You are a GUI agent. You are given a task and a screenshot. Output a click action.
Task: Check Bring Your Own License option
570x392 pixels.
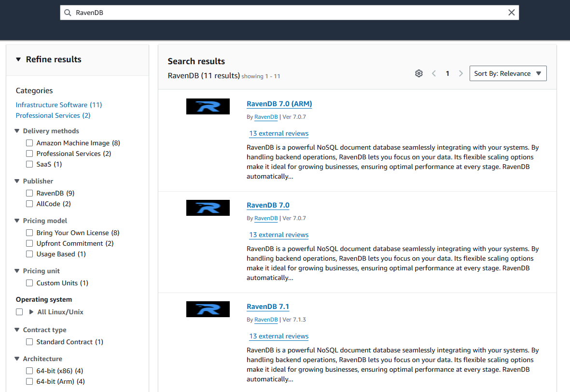(x=29, y=233)
